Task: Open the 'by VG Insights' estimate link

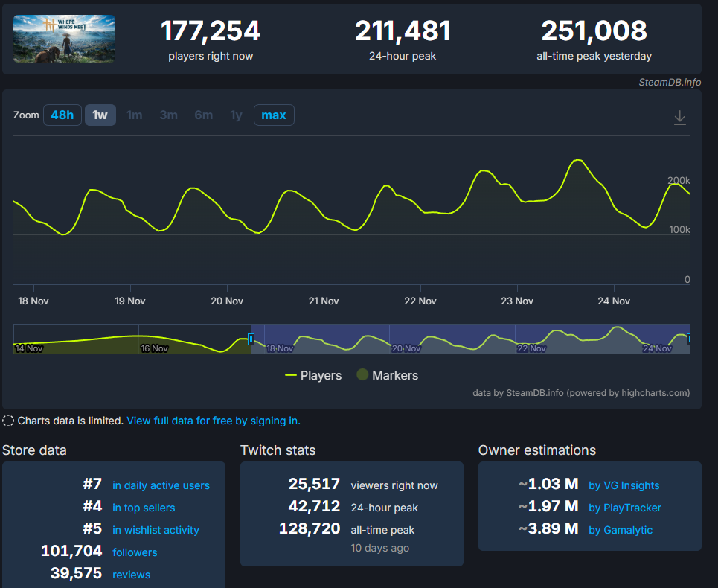Action: [624, 485]
